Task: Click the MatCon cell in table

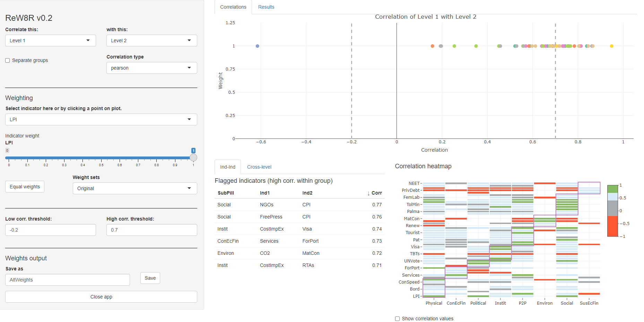Action: pos(311,253)
